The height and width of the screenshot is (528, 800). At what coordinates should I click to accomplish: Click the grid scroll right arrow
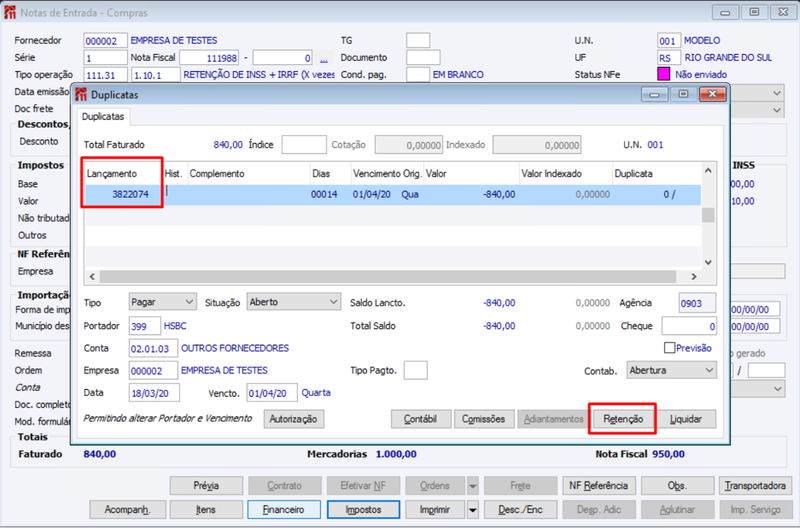[x=694, y=276]
